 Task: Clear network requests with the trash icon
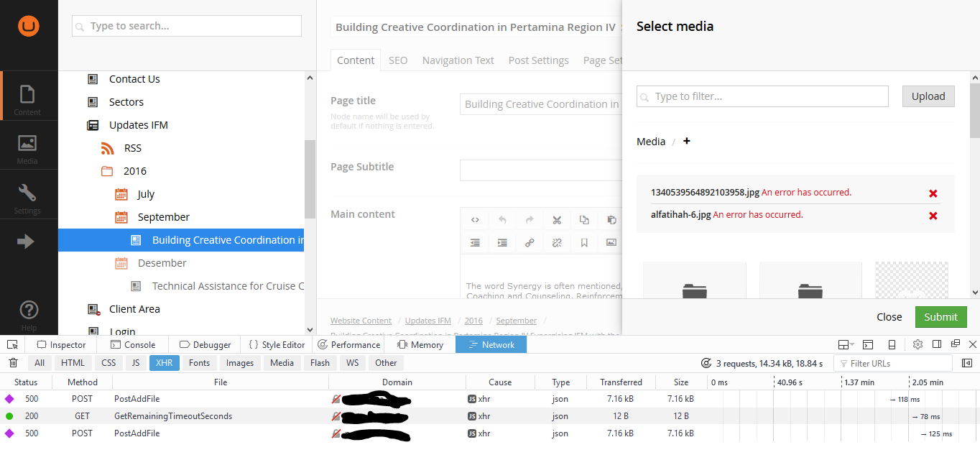coord(12,363)
